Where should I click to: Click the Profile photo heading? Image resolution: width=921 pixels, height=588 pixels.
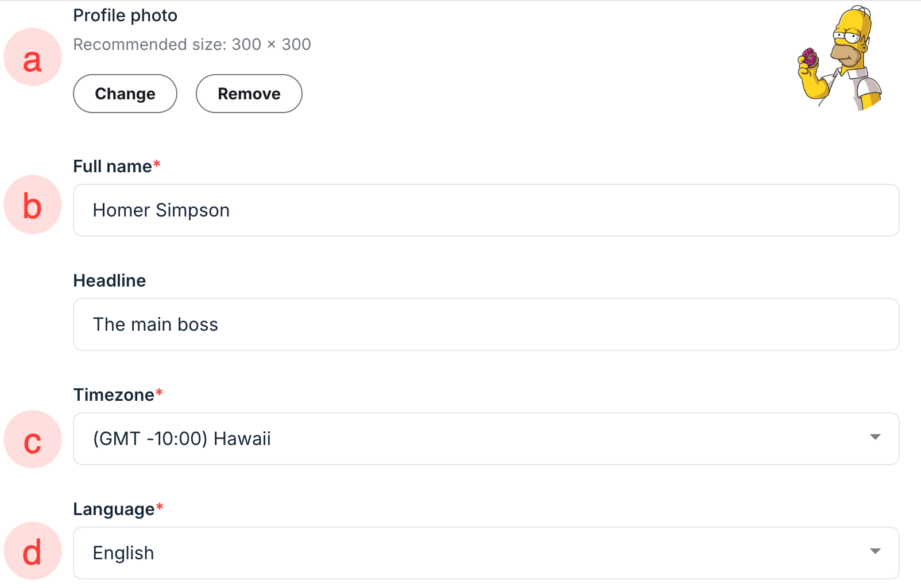click(125, 16)
